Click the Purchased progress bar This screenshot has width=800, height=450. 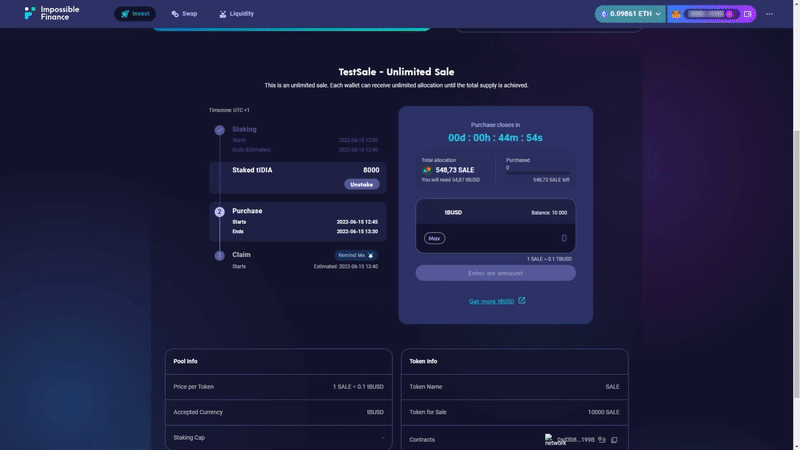pyautogui.click(x=537, y=173)
